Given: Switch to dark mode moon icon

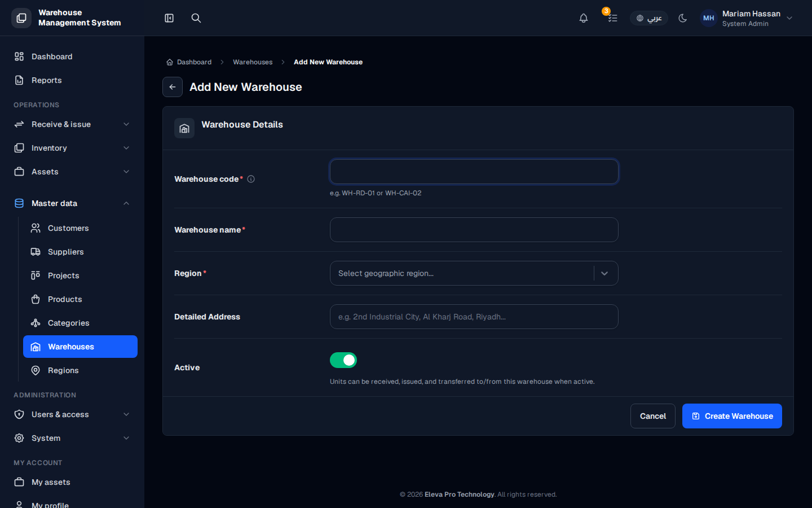Looking at the screenshot, I should click(683, 18).
